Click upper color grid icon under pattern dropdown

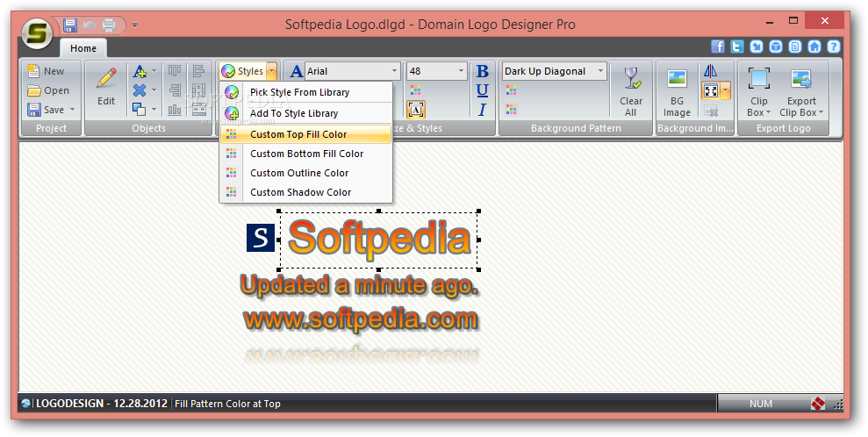[x=511, y=90]
